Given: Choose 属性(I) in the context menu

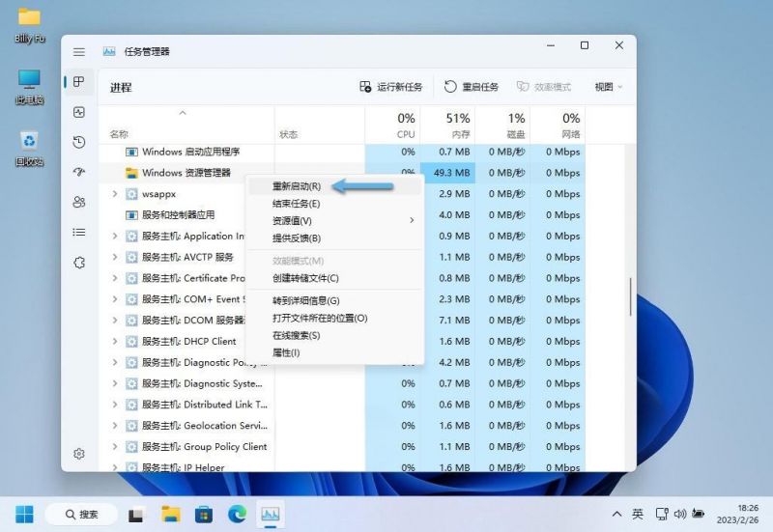Looking at the screenshot, I should tap(334, 352).
